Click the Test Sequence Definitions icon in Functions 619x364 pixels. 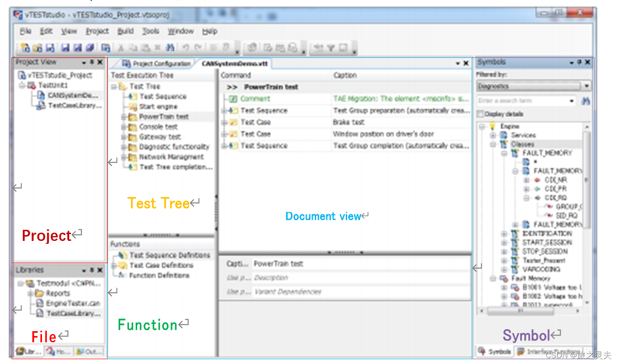123,255
